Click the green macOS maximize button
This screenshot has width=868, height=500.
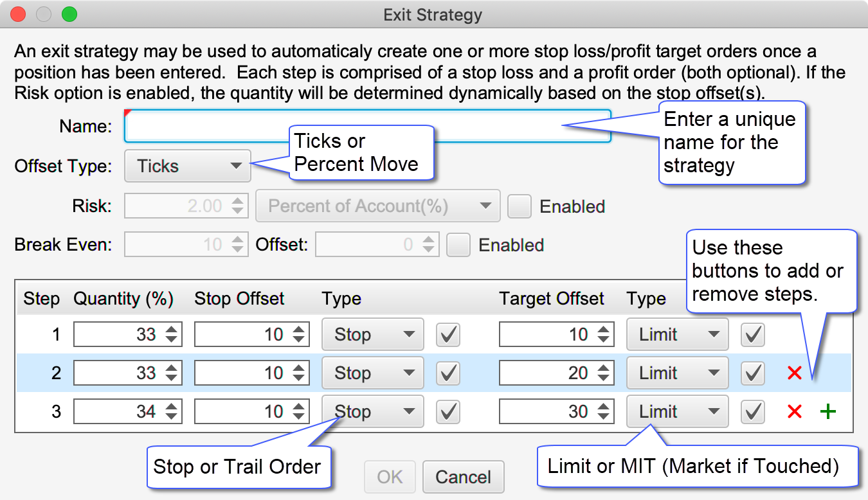coord(69,14)
